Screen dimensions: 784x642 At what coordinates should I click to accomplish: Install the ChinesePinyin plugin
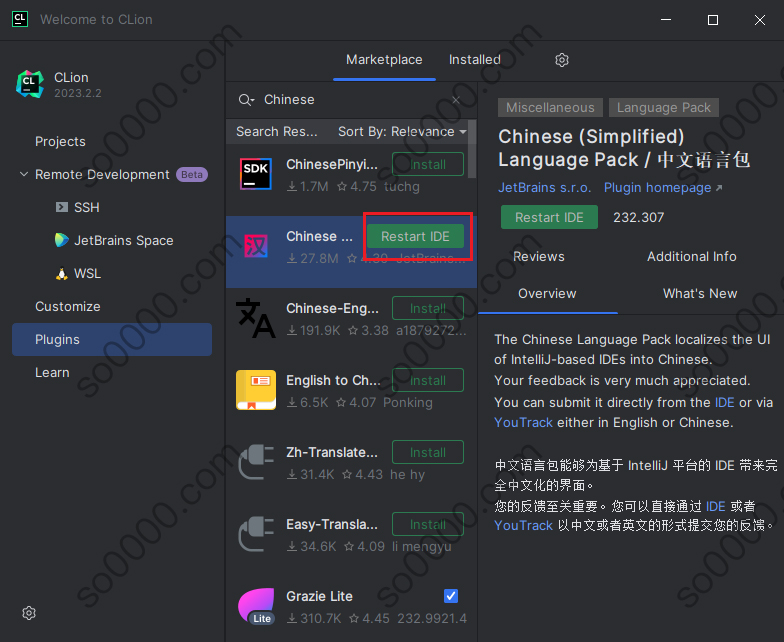[x=428, y=164]
